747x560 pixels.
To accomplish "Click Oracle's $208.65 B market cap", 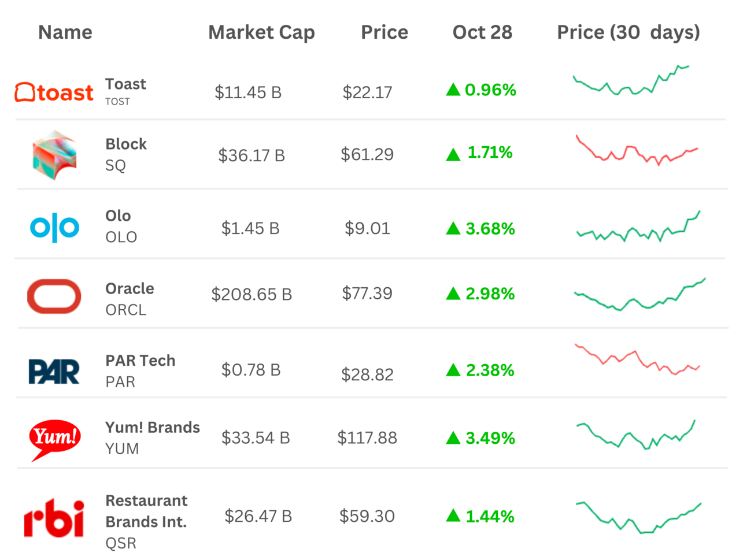I will pos(252,295).
